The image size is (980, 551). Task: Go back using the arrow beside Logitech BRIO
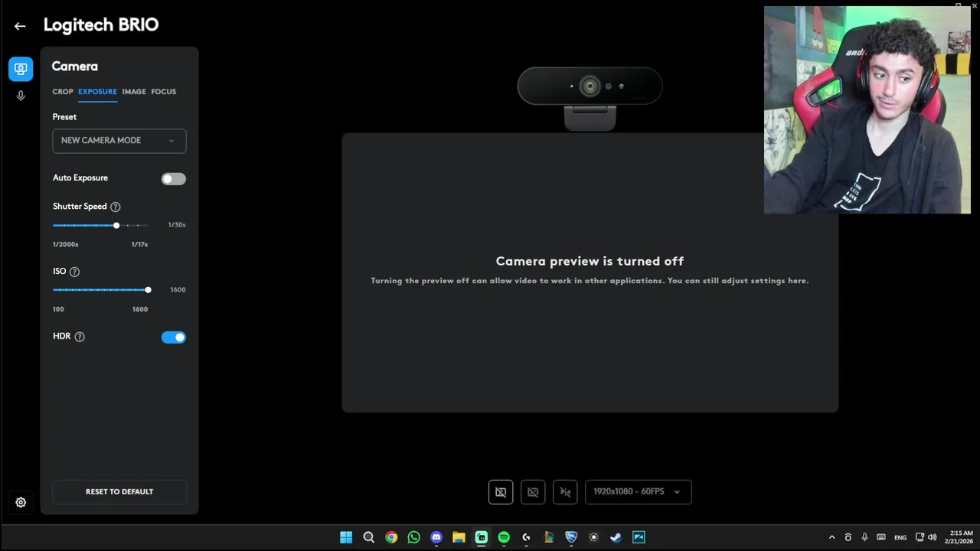click(x=20, y=26)
